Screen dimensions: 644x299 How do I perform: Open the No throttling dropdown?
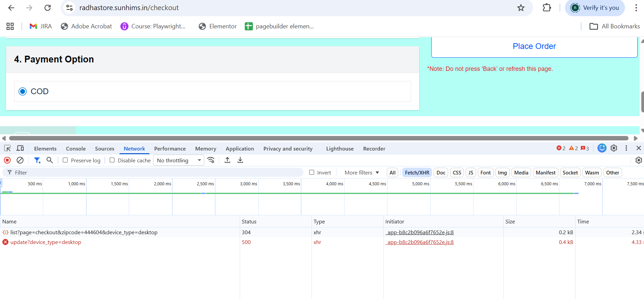[179, 160]
